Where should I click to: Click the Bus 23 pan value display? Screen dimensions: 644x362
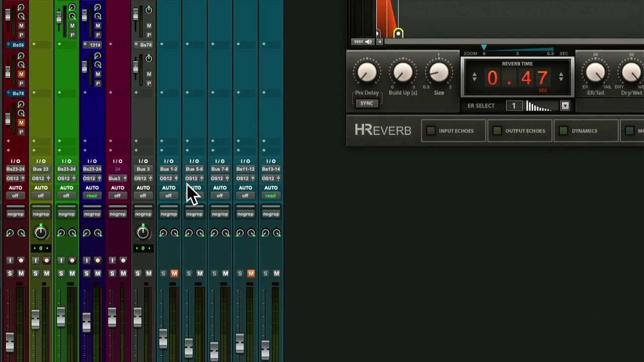[x=41, y=248]
